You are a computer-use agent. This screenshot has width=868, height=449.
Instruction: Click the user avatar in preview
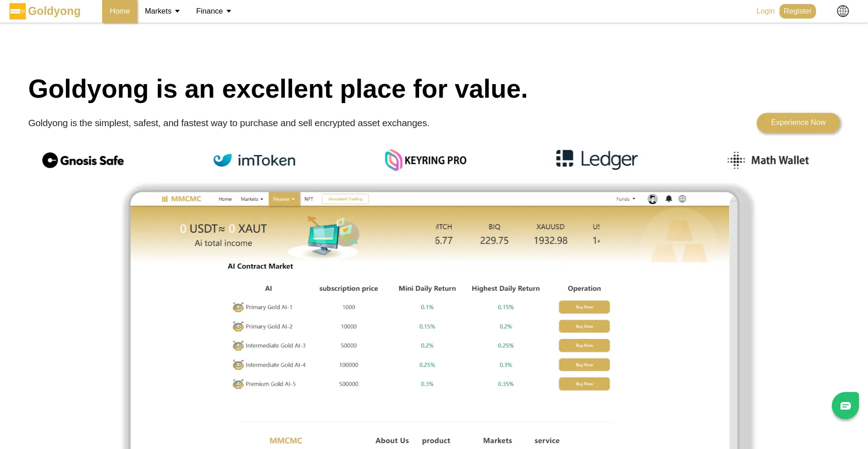click(652, 199)
